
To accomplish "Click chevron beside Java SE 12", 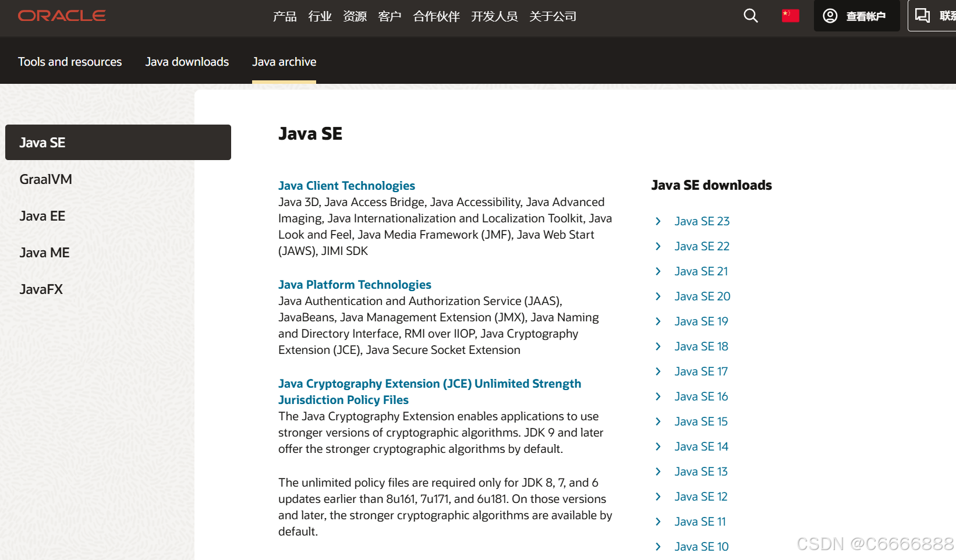I will 658,497.
